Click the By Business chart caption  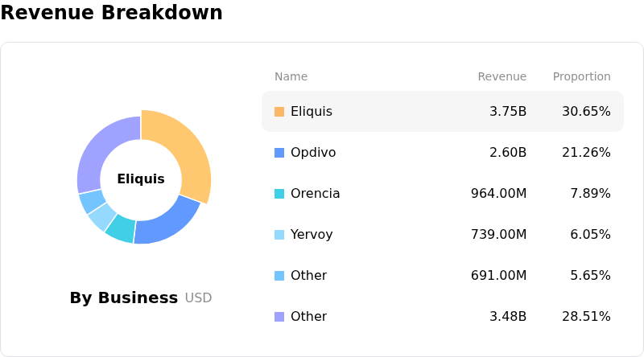(123, 298)
